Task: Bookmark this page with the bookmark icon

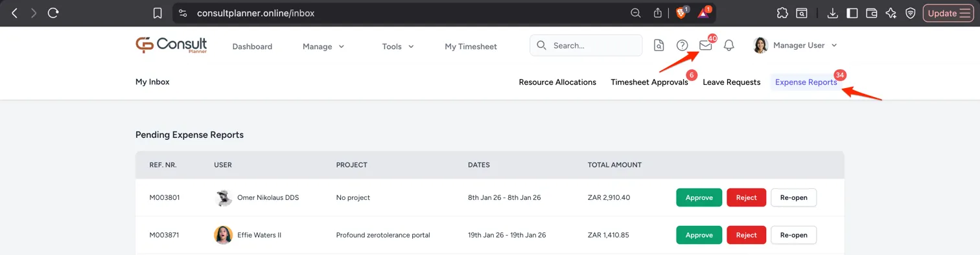Action: (157, 13)
